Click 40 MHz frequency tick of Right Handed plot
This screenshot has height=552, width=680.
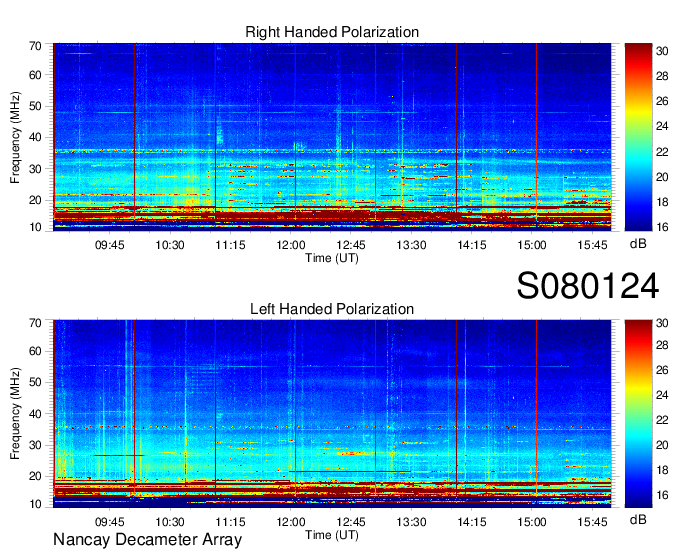tap(35, 137)
